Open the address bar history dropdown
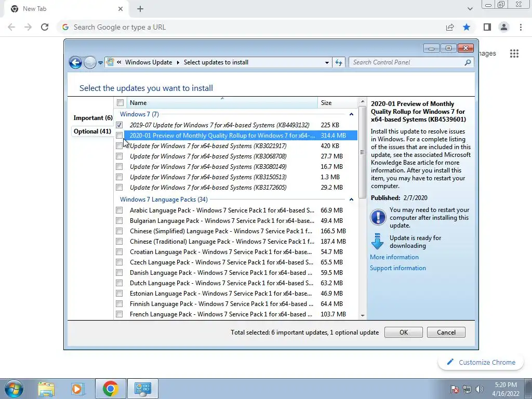Screen dimensions: 532x399 click(x=327, y=62)
